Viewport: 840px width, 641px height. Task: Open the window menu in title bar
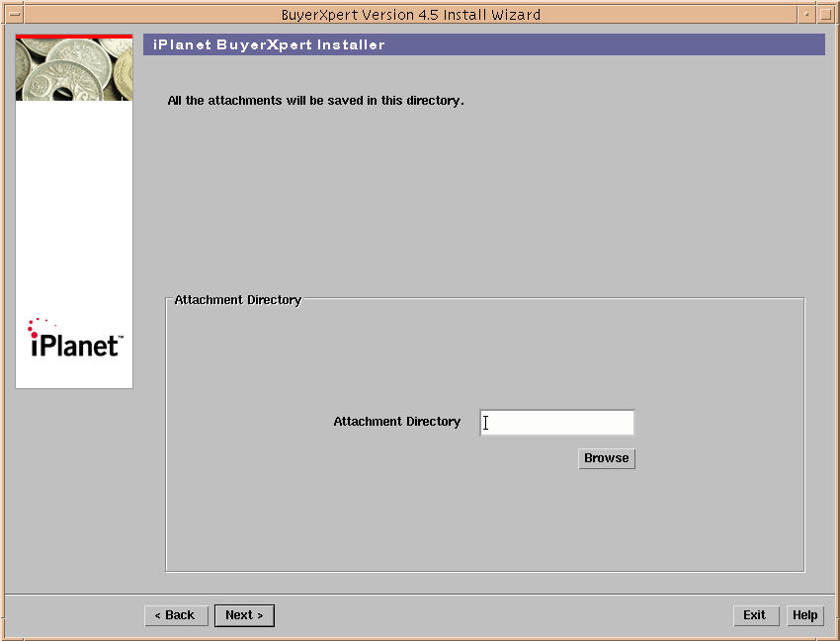click(x=14, y=14)
